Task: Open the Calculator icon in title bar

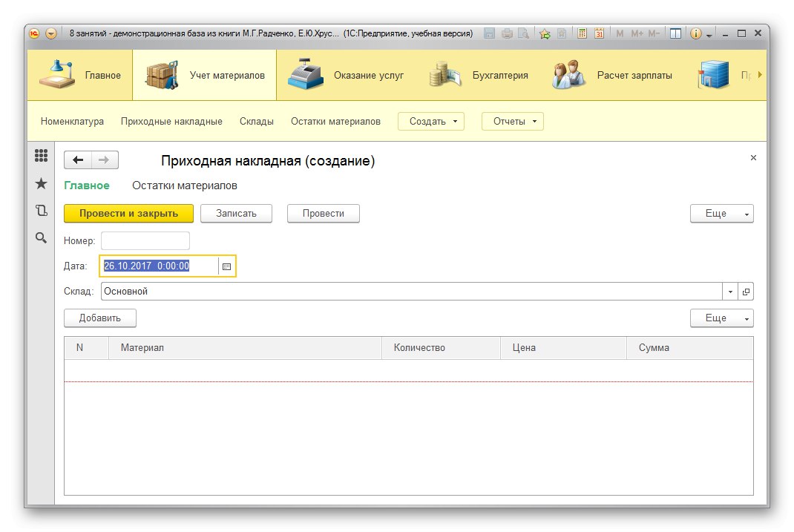Action: coord(583,33)
